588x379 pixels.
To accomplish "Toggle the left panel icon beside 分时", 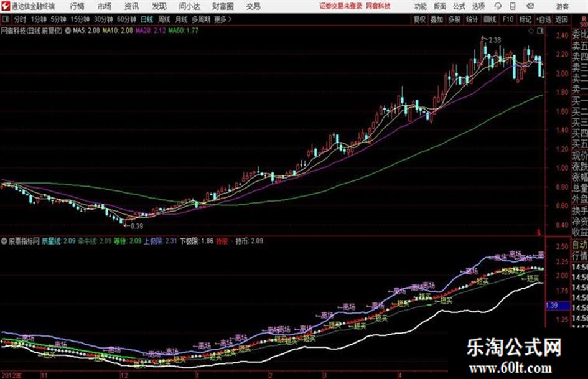I will [x=5, y=19].
